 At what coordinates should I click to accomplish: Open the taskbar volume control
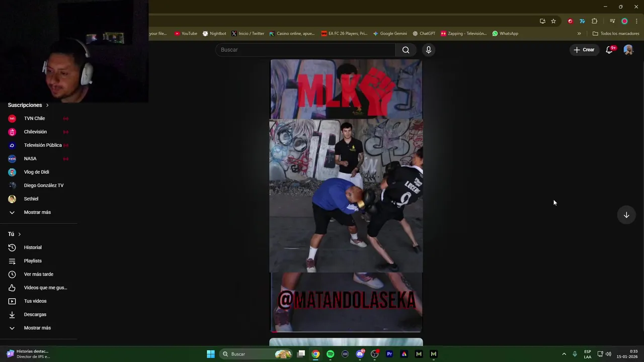608,354
